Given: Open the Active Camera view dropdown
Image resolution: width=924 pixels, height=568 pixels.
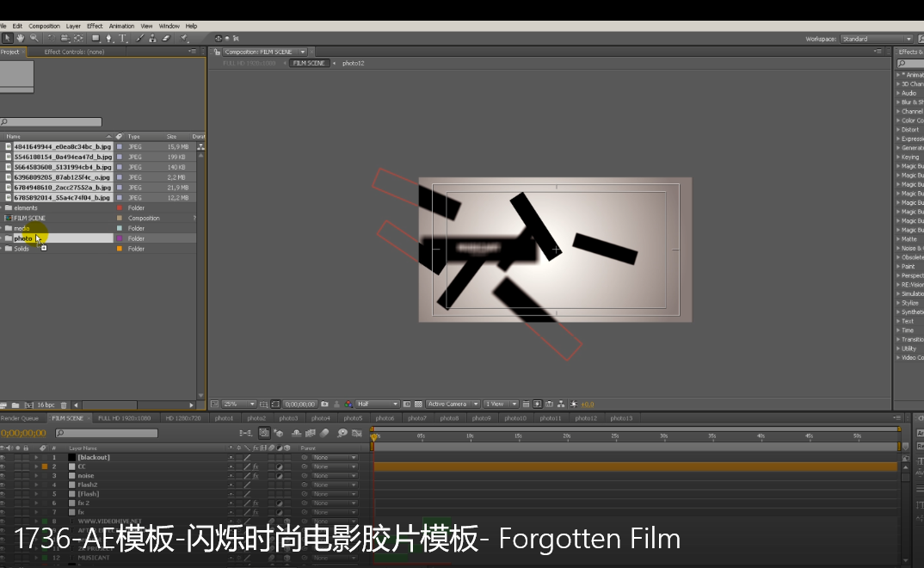Looking at the screenshot, I should click(453, 404).
